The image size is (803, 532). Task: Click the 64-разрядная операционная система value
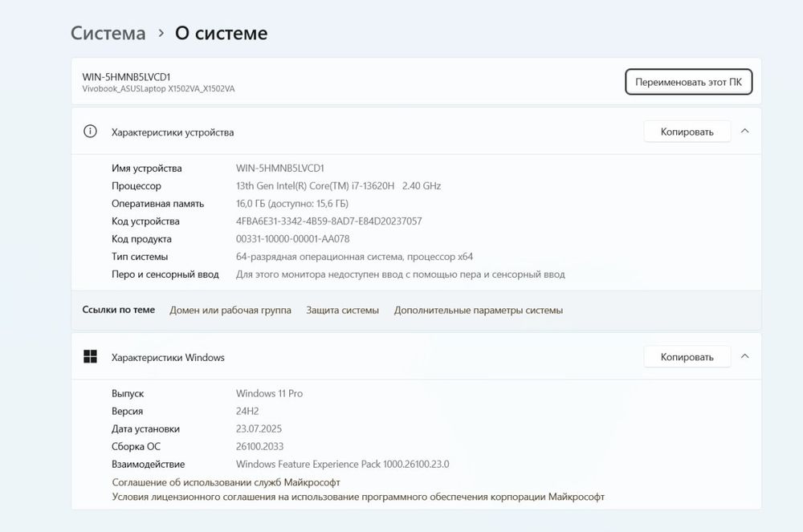[354, 257]
